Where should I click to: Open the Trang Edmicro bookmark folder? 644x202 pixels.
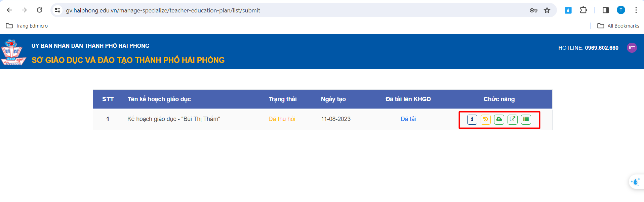pyautogui.click(x=27, y=26)
